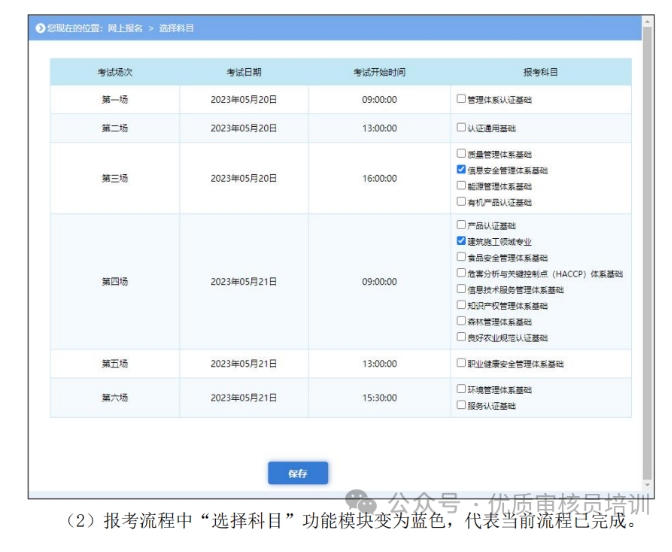
Task: Tick the 产品认证基础 checkbox
Action: pyautogui.click(x=461, y=225)
